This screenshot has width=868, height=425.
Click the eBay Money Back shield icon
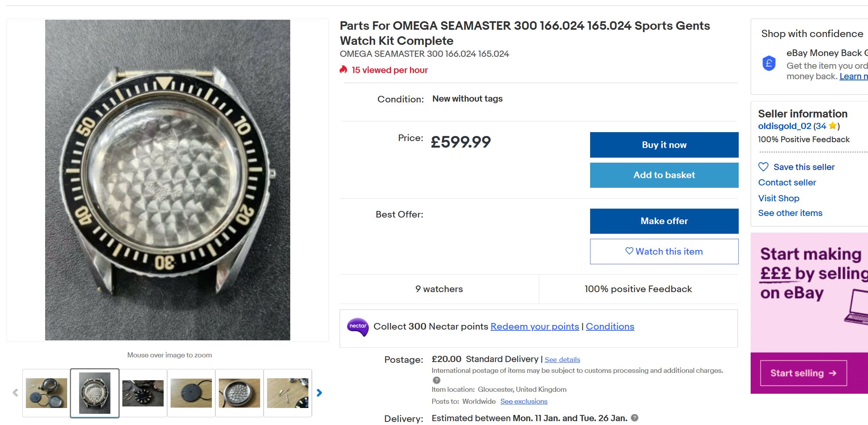[x=769, y=63]
